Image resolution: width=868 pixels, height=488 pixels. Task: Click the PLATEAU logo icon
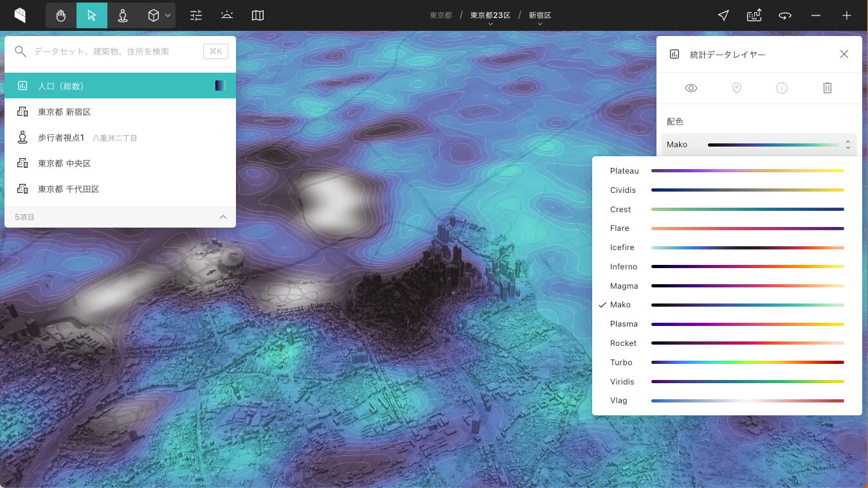(20, 15)
